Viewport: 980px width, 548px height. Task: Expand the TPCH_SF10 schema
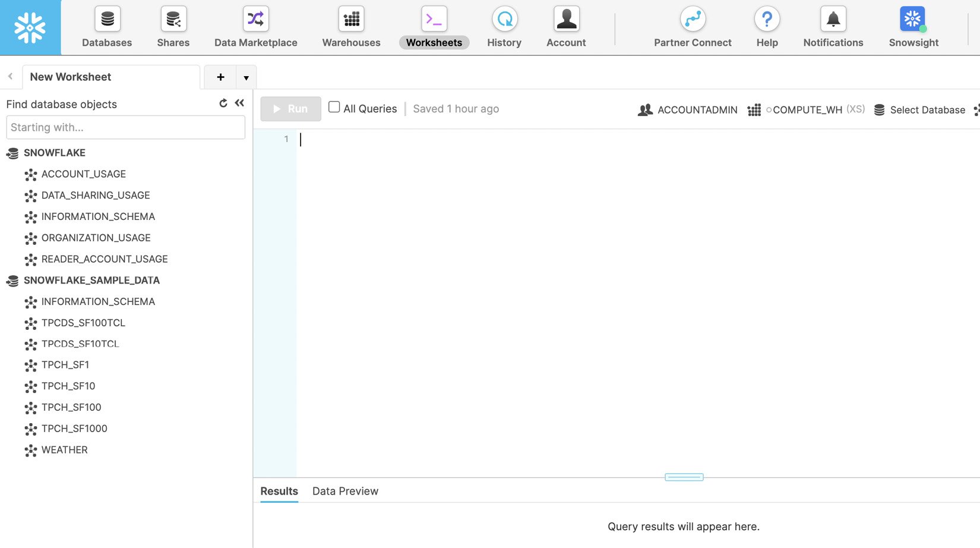coord(68,386)
